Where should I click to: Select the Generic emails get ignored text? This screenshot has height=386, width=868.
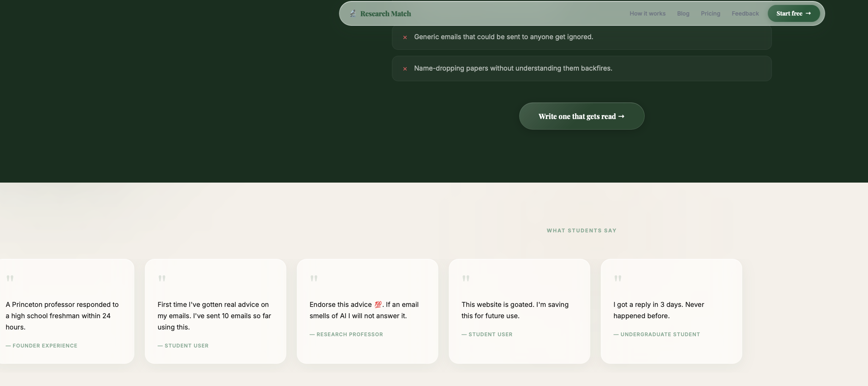[503, 37]
